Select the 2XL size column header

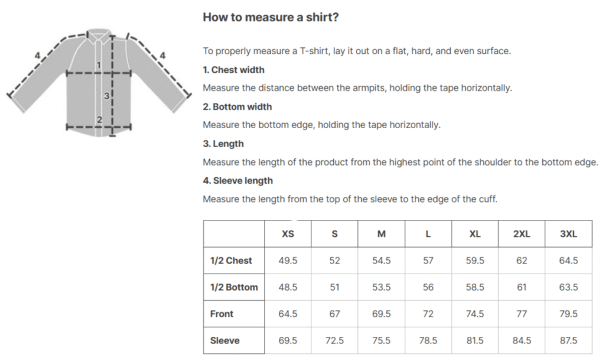[x=522, y=234]
